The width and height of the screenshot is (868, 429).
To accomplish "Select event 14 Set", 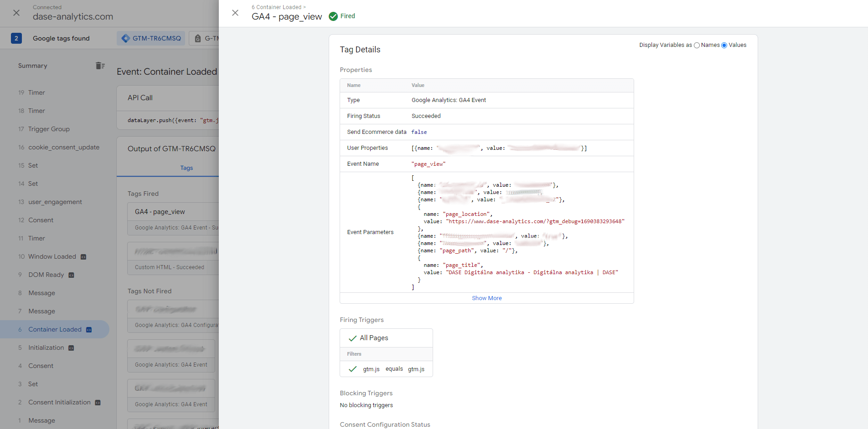I will click(55, 184).
